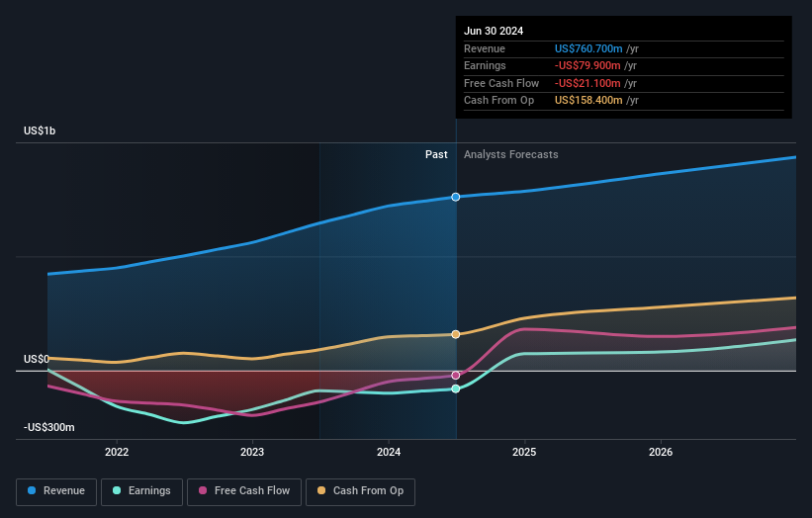Click the 2026 x-axis label
Screen dimensions: 812x518
(661, 452)
